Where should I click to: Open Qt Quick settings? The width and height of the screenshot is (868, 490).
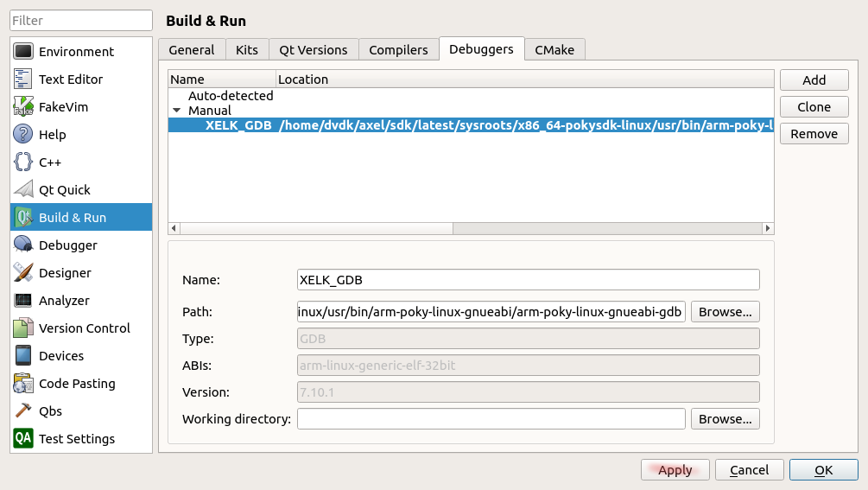click(64, 190)
